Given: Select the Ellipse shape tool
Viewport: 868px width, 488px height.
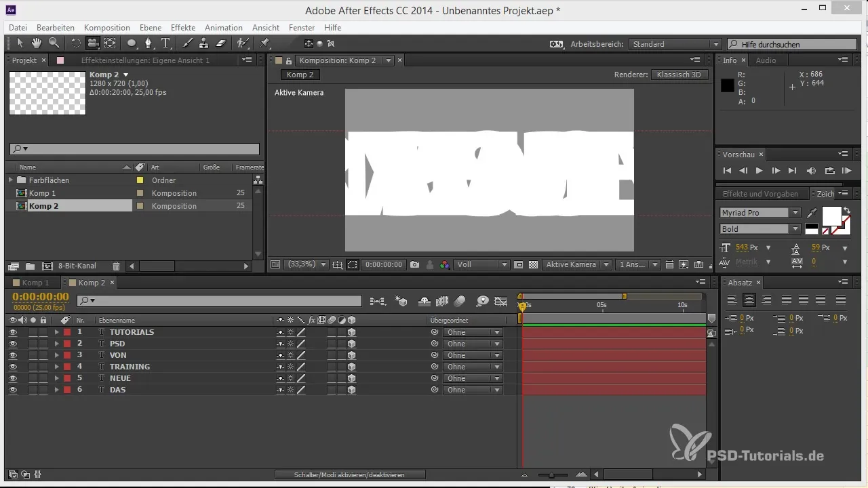Looking at the screenshot, I should 132,43.
